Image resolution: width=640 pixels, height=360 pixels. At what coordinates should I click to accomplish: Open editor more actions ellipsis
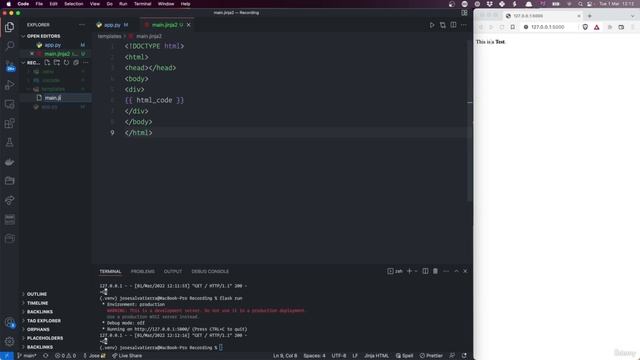[464, 25]
